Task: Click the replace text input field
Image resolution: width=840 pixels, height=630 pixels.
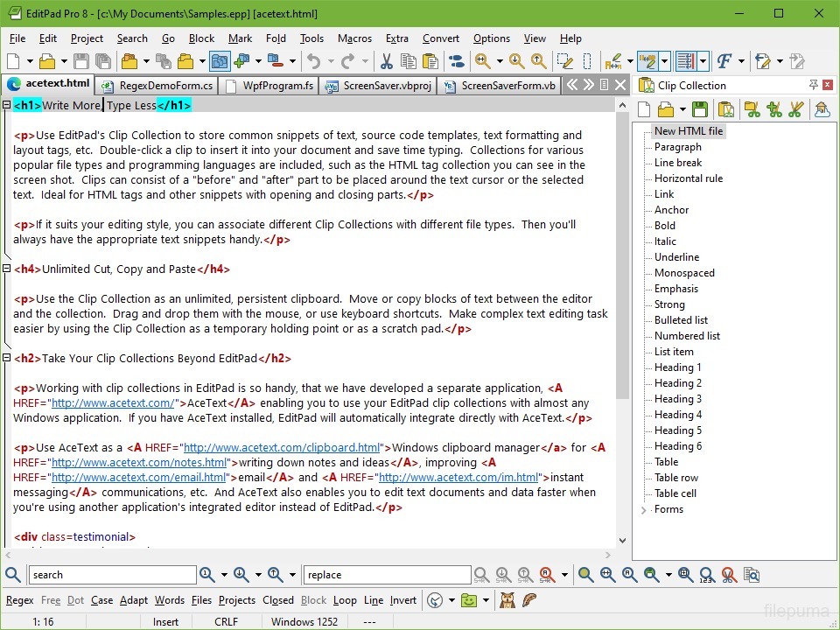Action: coord(387,575)
